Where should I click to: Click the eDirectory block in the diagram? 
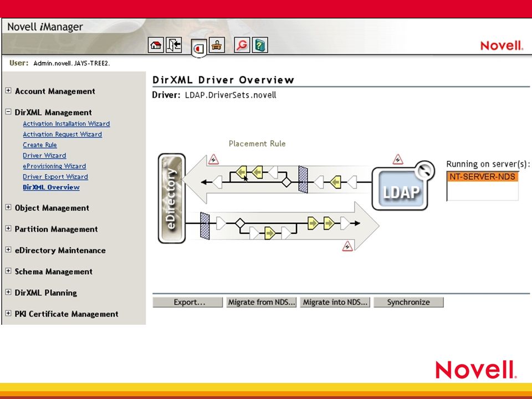[172, 198]
